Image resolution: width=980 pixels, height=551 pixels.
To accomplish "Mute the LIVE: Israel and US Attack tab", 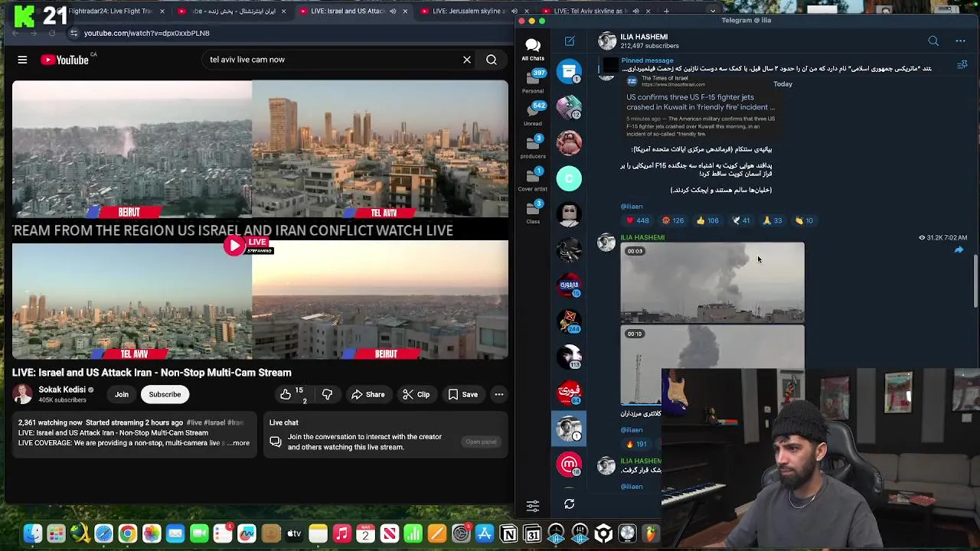I will coord(393,11).
